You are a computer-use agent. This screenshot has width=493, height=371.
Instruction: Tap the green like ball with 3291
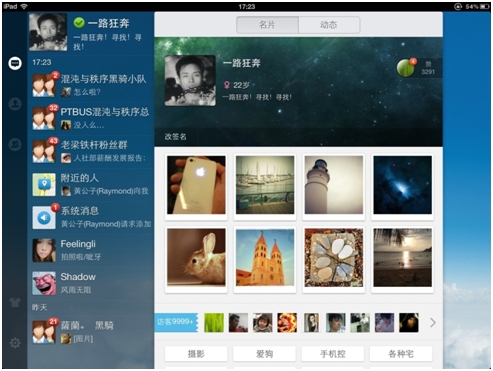click(405, 68)
